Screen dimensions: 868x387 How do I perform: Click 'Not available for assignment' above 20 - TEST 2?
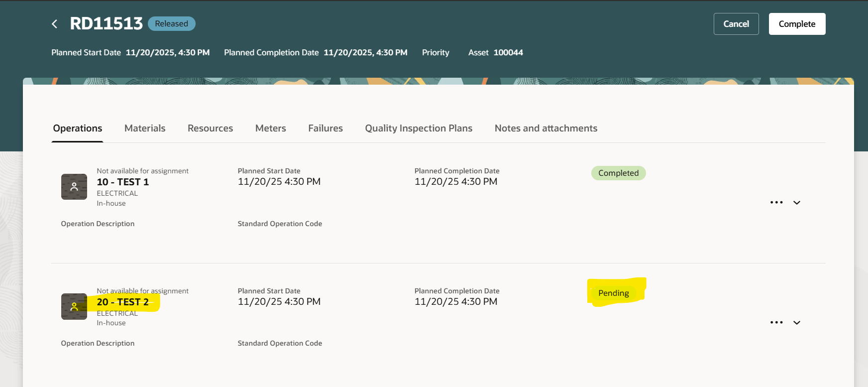(142, 291)
